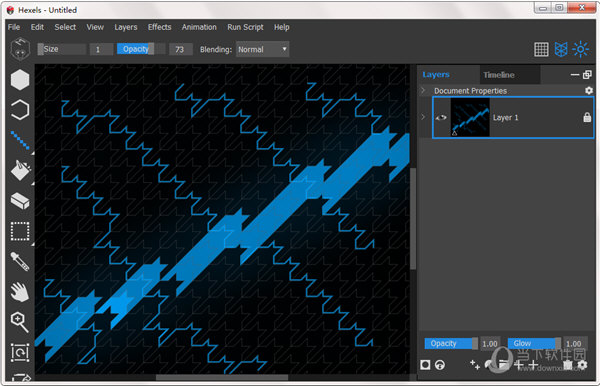The image size is (600, 386).
Task: Minimize the Layers panel
Action: pyautogui.click(x=575, y=75)
